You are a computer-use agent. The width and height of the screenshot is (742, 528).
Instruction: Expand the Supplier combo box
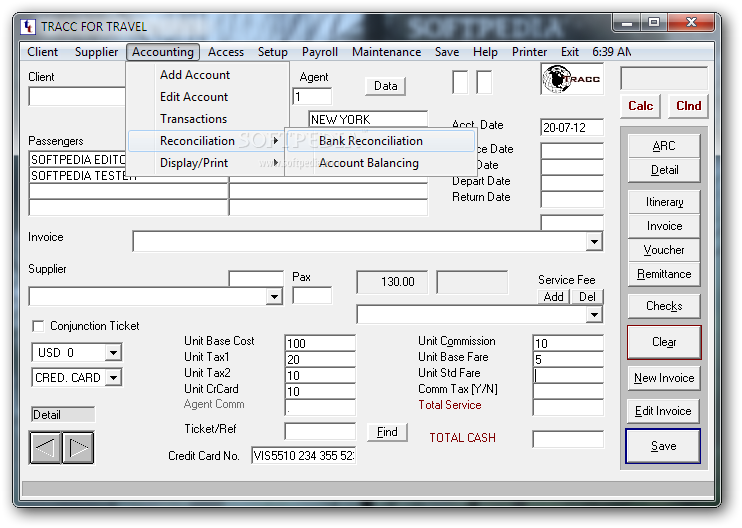click(x=274, y=297)
